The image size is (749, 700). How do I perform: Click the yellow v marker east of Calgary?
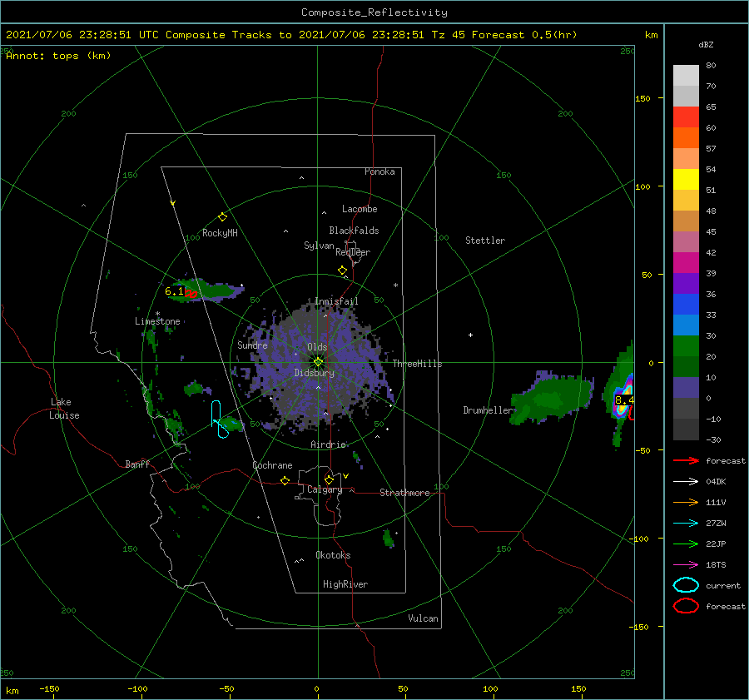[345, 476]
